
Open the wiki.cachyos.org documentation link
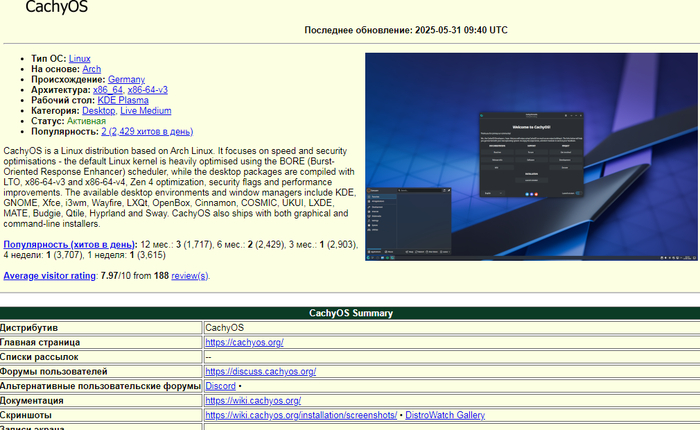coord(253,400)
